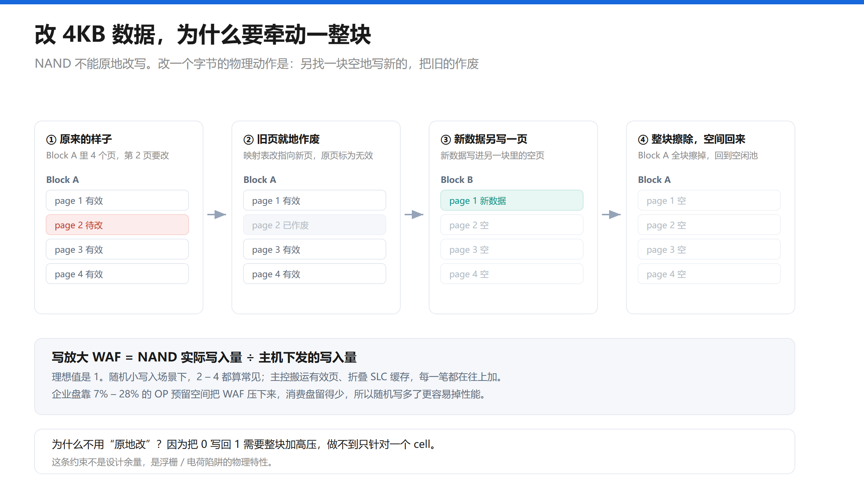Click the Block A label in the ① 原来的样子 card
This screenshot has width=864, height=504.
pyautogui.click(x=63, y=180)
